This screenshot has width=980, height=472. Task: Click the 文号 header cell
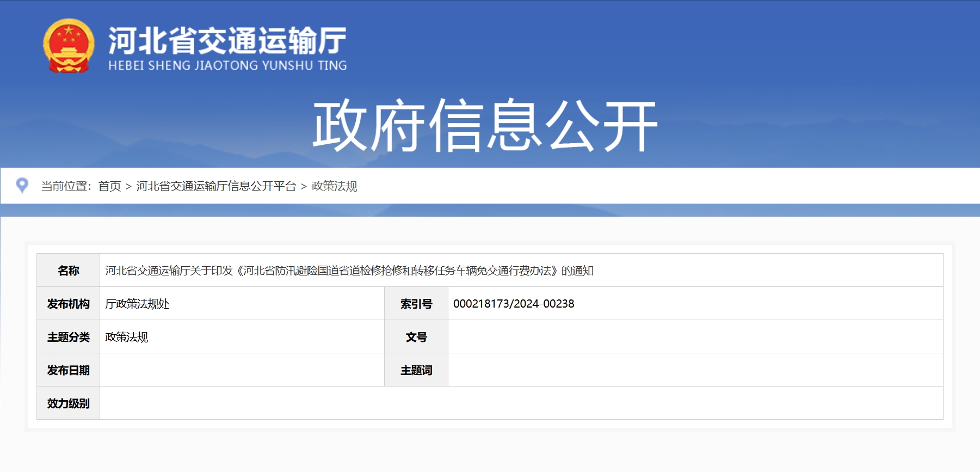[416, 337]
